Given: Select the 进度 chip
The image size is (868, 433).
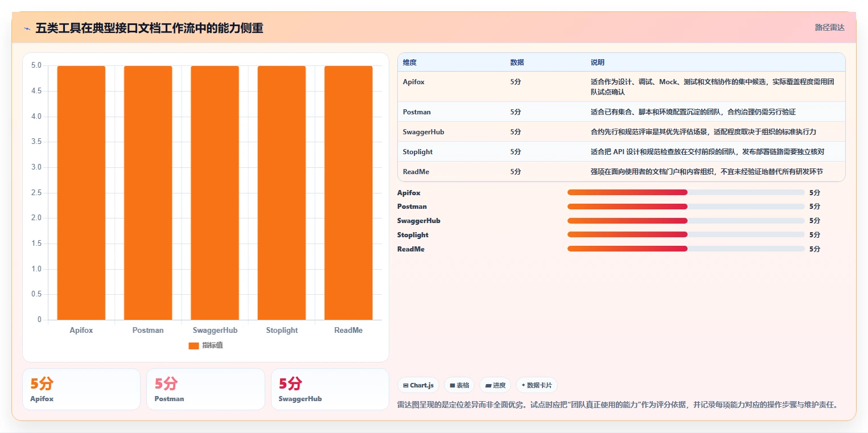Looking at the screenshot, I should [495, 385].
